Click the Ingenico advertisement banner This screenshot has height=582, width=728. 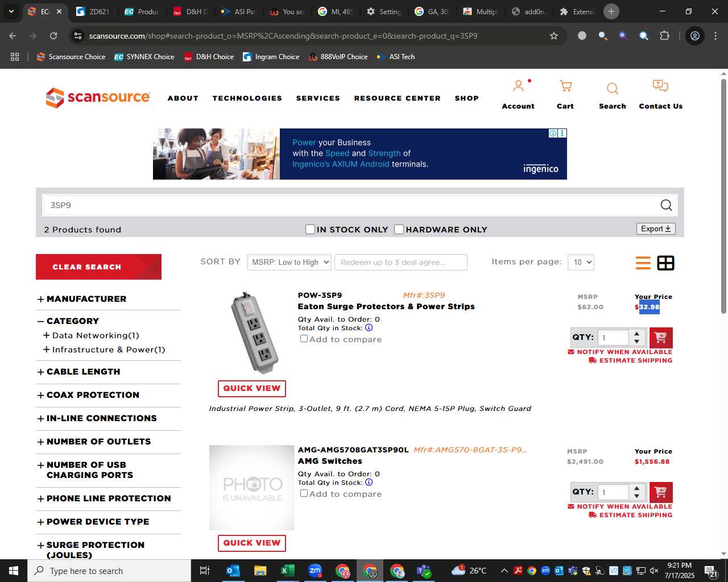[x=359, y=154]
